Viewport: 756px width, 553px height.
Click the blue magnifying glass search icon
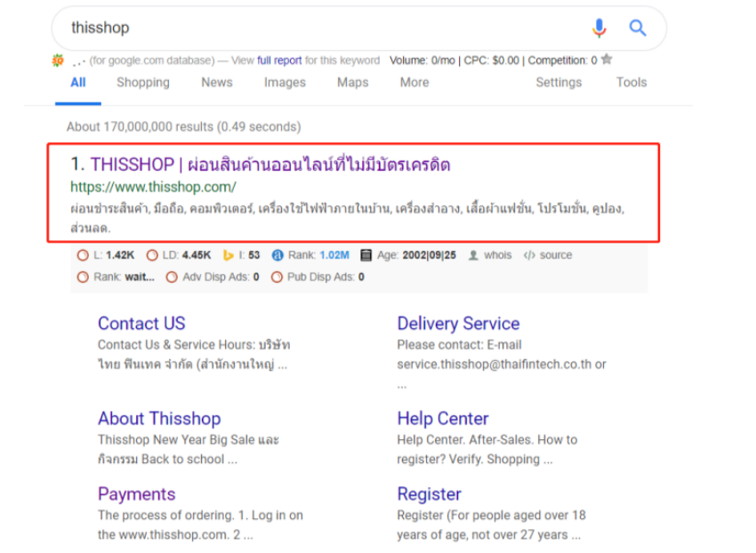(x=638, y=28)
